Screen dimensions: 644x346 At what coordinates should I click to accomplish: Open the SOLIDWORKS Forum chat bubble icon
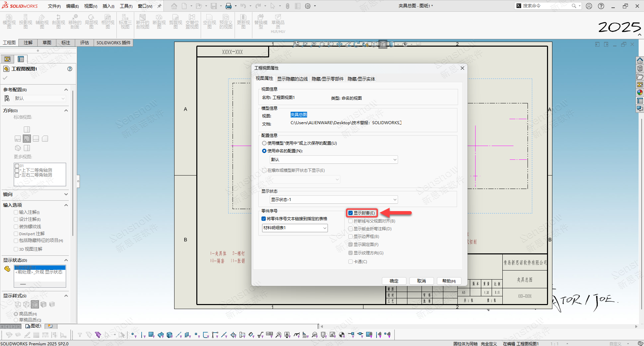[x=640, y=109]
